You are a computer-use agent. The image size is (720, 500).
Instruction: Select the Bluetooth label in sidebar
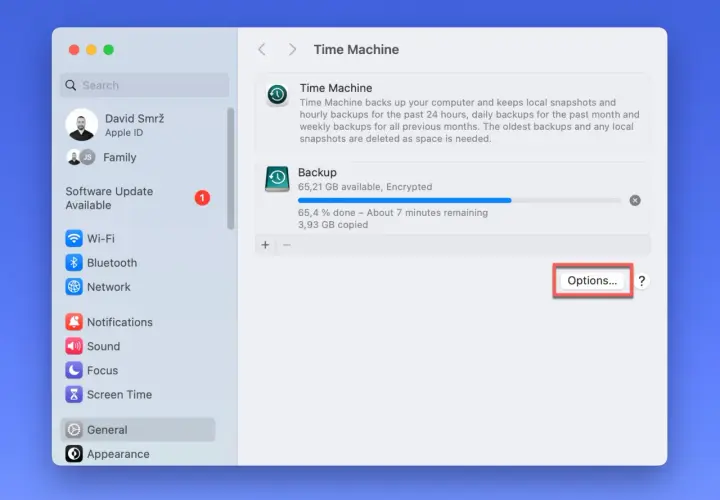(112, 263)
